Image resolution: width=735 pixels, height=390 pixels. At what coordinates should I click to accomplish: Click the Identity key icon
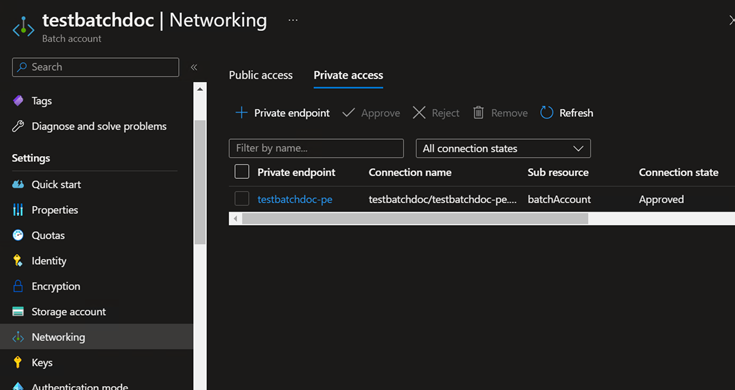(x=18, y=261)
